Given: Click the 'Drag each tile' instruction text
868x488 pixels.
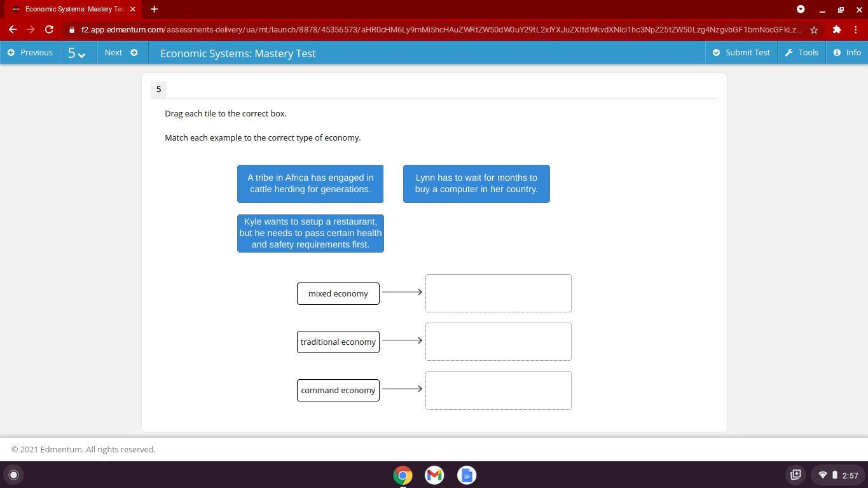Looking at the screenshot, I should [226, 113].
